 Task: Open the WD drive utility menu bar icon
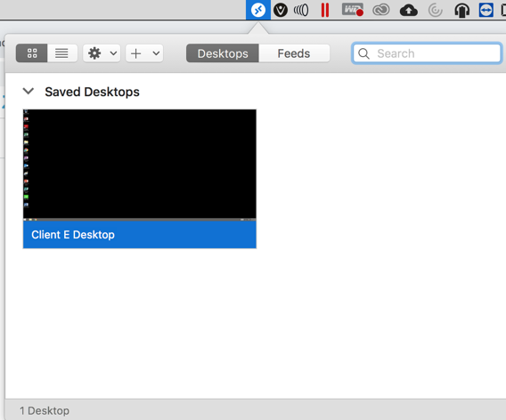click(x=353, y=10)
